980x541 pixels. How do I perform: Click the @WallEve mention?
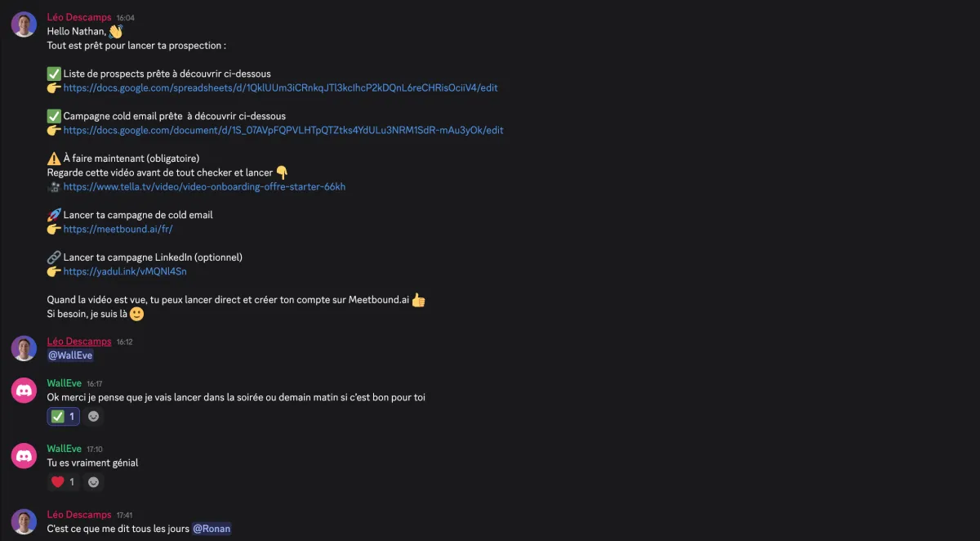(x=70, y=355)
